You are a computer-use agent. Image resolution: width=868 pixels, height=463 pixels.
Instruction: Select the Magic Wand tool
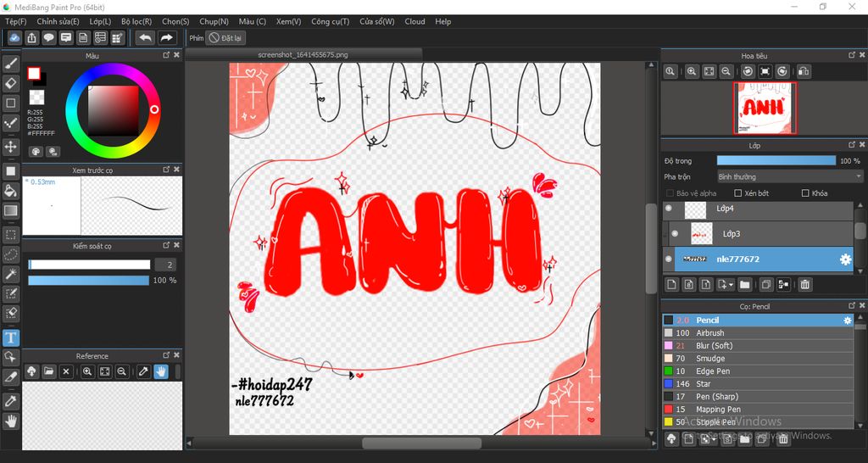click(10, 274)
